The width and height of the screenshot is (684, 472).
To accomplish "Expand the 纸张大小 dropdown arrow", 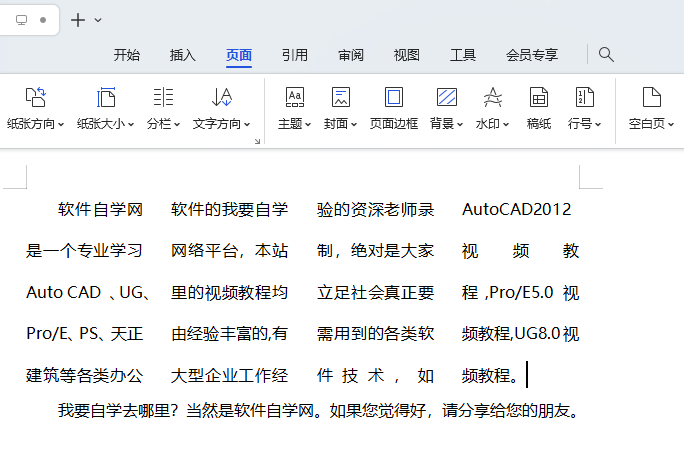I will coord(131,125).
